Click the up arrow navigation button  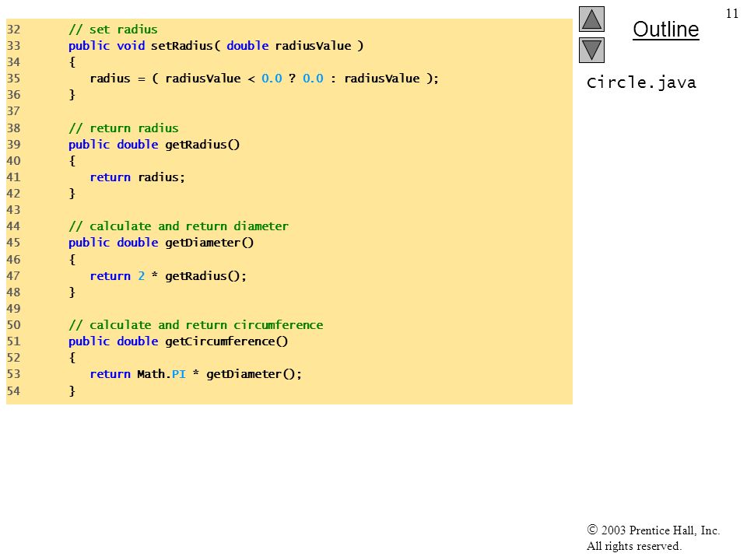pos(591,19)
